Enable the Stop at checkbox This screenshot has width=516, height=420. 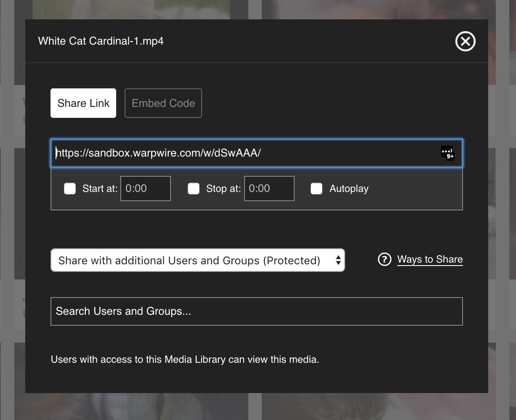click(x=194, y=189)
